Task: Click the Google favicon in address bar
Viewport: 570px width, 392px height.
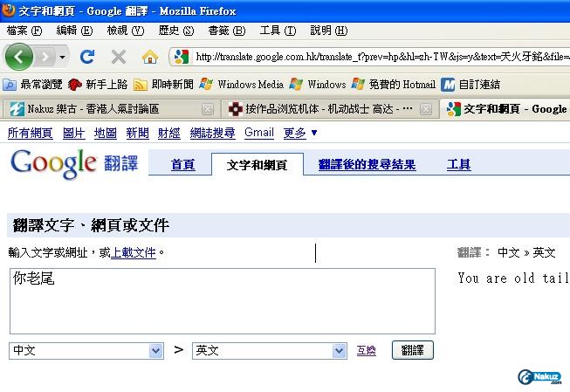Action: coord(182,57)
